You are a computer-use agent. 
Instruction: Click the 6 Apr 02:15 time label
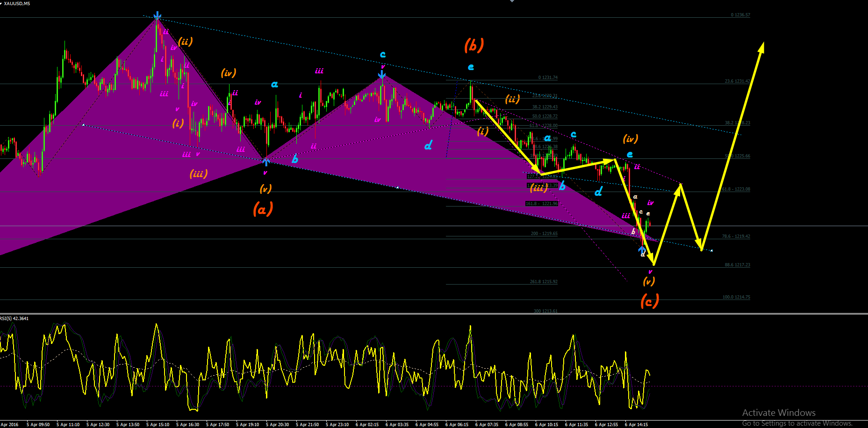pyautogui.click(x=367, y=425)
